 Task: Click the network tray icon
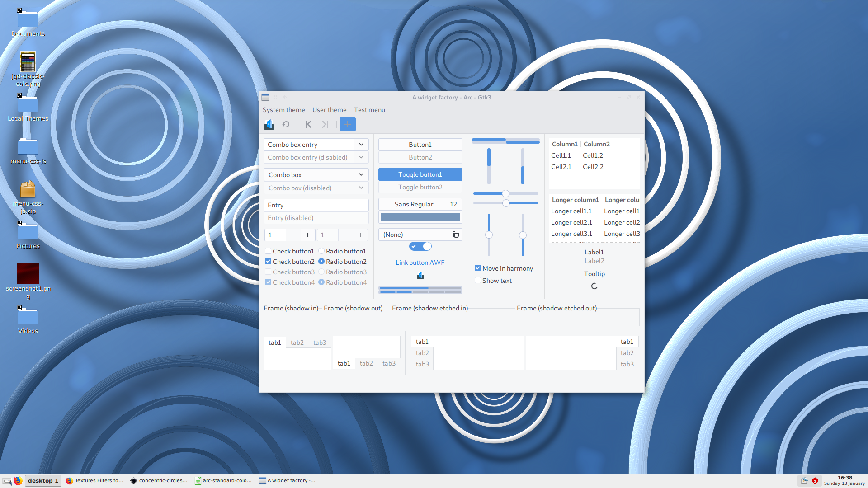click(x=804, y=481)
